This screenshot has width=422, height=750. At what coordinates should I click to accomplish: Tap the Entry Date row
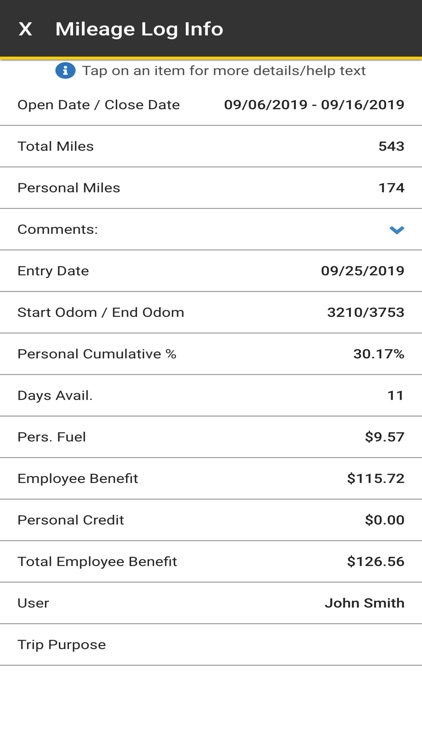click(x=211, y=271)
